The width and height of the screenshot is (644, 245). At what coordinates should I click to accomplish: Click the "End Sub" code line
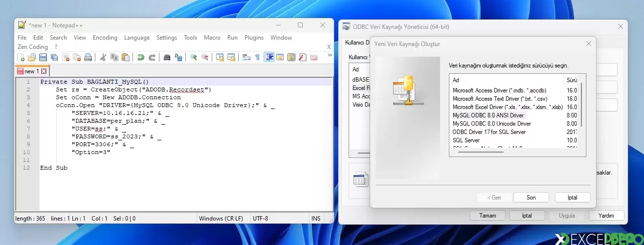click(54, 168)
